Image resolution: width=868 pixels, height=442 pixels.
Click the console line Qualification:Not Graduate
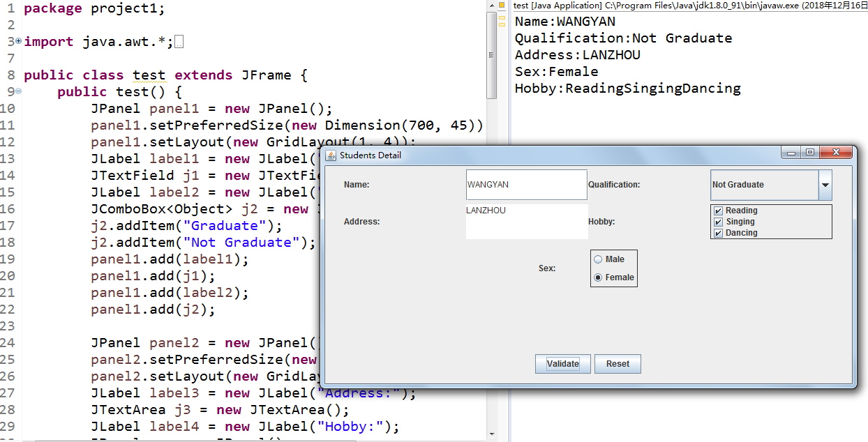(624, 38)
